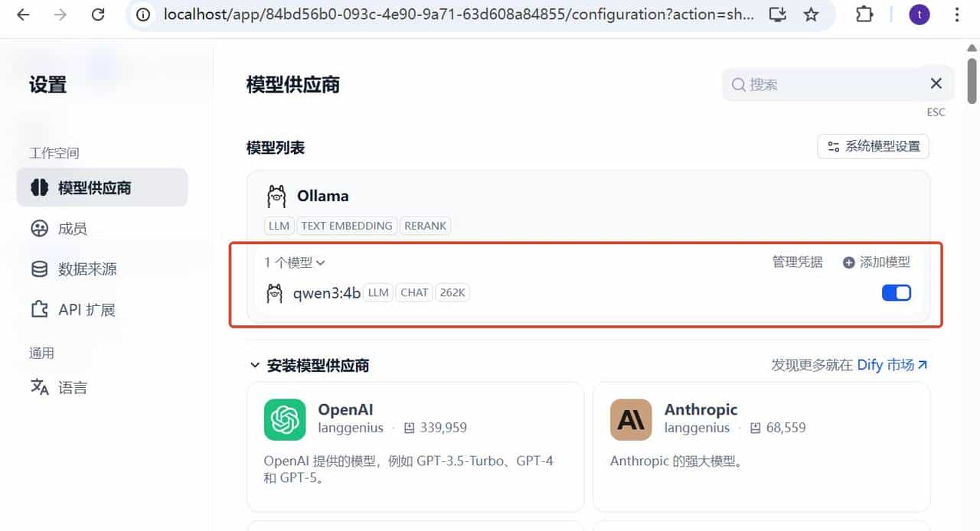Click the LLM tag under Ollama

click(279, 226)
